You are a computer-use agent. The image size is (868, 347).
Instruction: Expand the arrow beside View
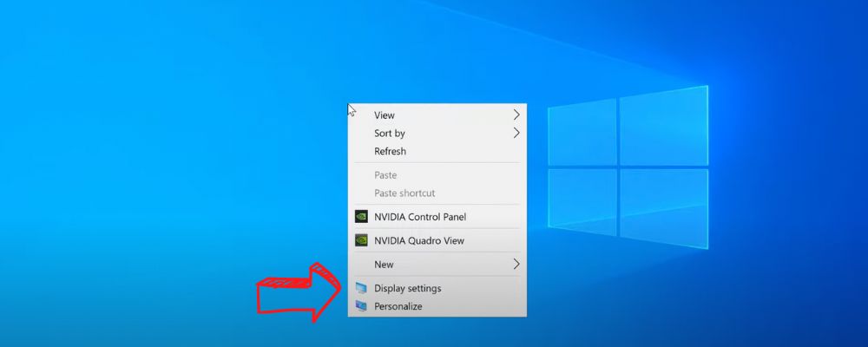point(516,115)
